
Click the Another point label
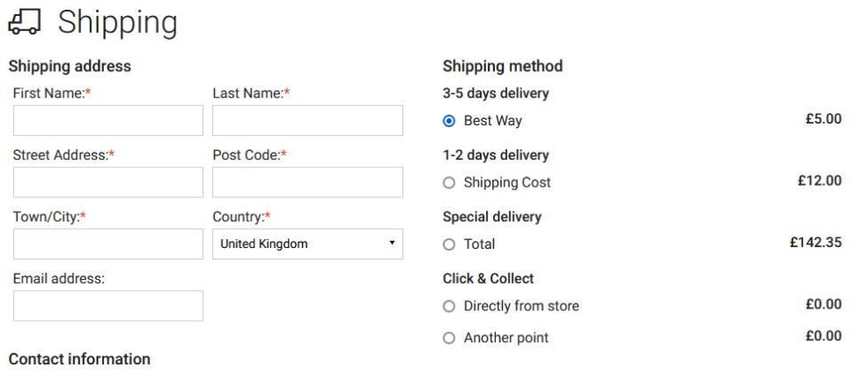[506, 338]
